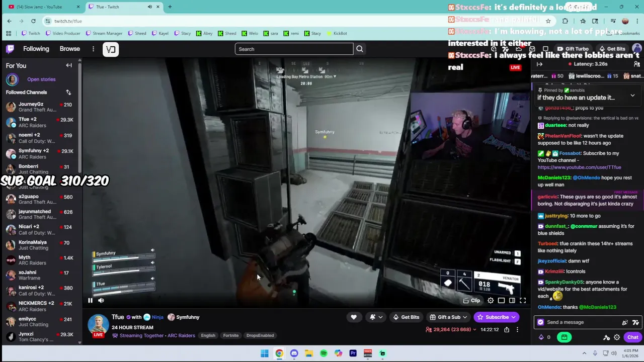Follow Tfue with the heart button

[x=354, y=317]
